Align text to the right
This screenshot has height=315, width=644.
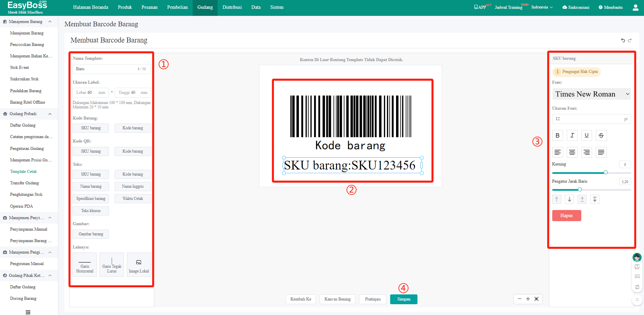pyautogui.click(x=587, y=152)
